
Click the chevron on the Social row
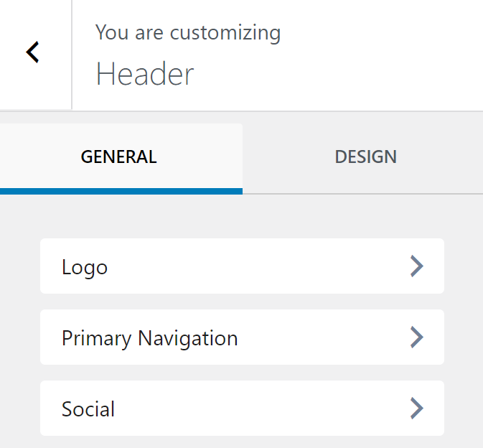416,409
